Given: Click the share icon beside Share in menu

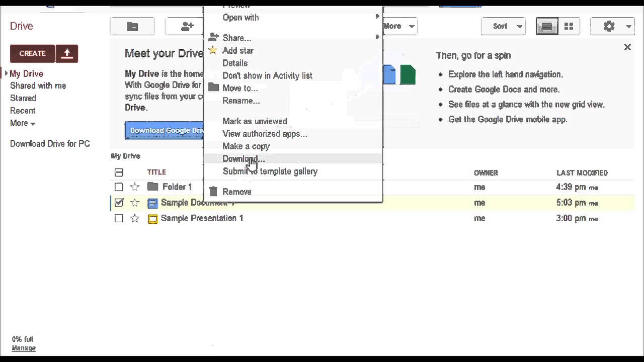Looking at the screenshot, I should click(213, 38).
